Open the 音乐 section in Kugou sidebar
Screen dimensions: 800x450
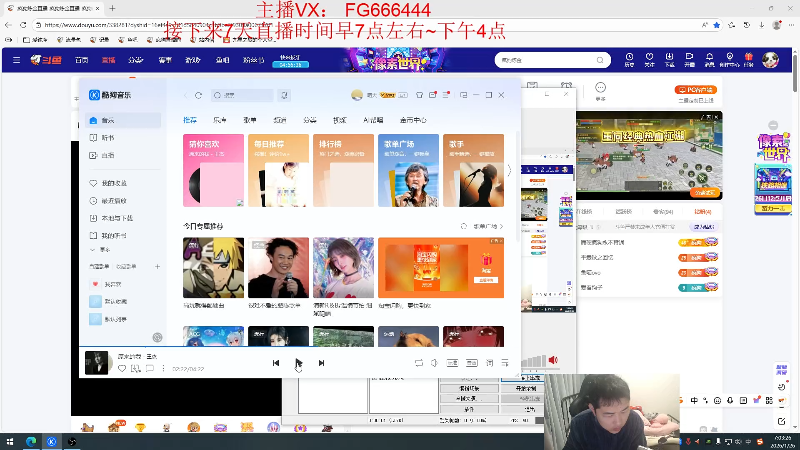[123, 120]
